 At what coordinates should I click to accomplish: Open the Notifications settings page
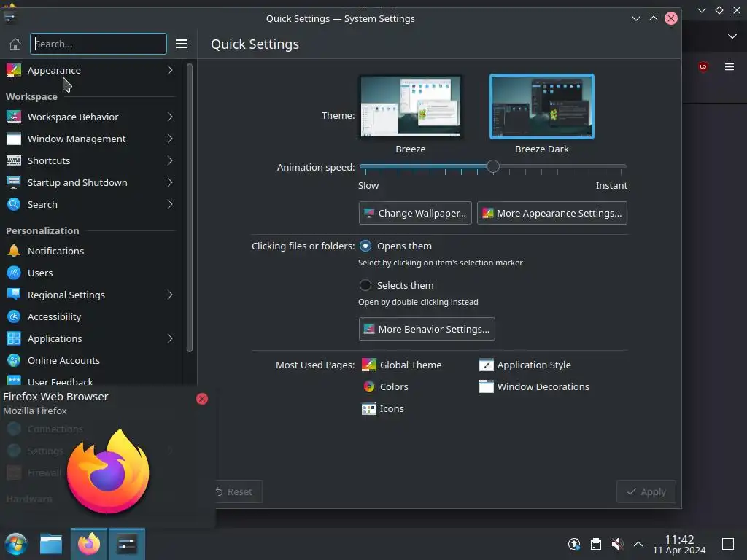[90, 251]
